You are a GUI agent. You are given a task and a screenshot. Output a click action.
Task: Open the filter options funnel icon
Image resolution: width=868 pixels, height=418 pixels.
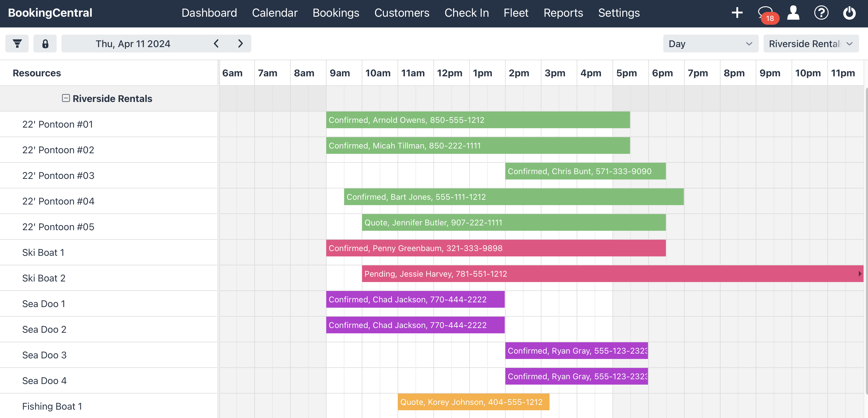click(16, 44)
